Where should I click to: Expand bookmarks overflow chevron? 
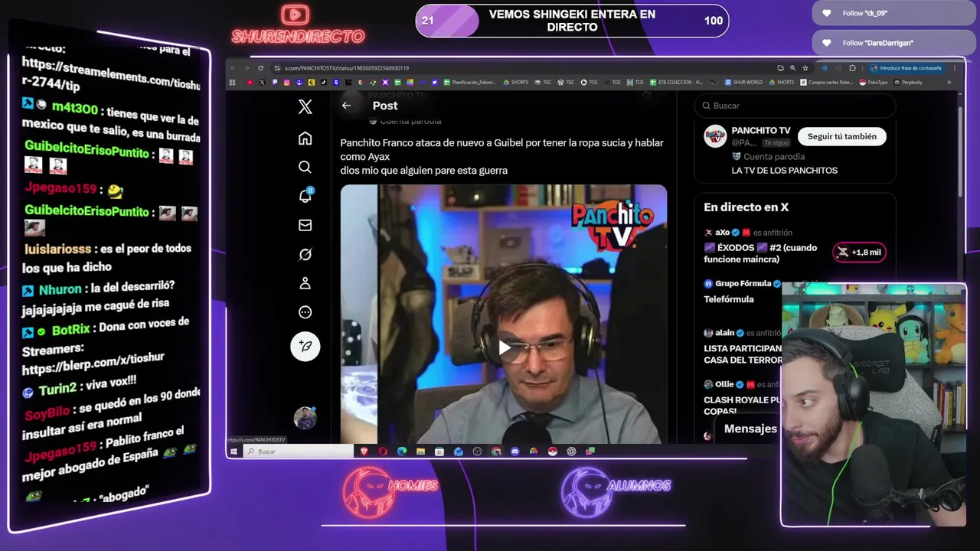coord(949,82)
